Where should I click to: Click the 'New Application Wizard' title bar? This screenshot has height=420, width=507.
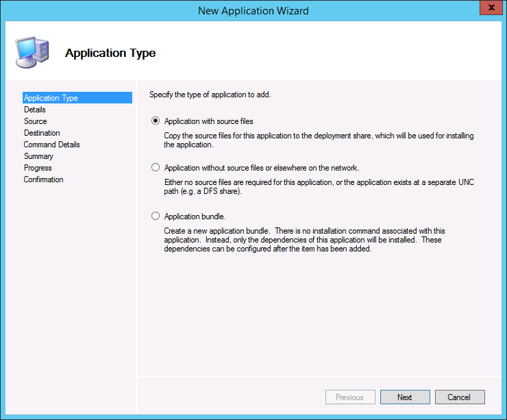[253, 10]
